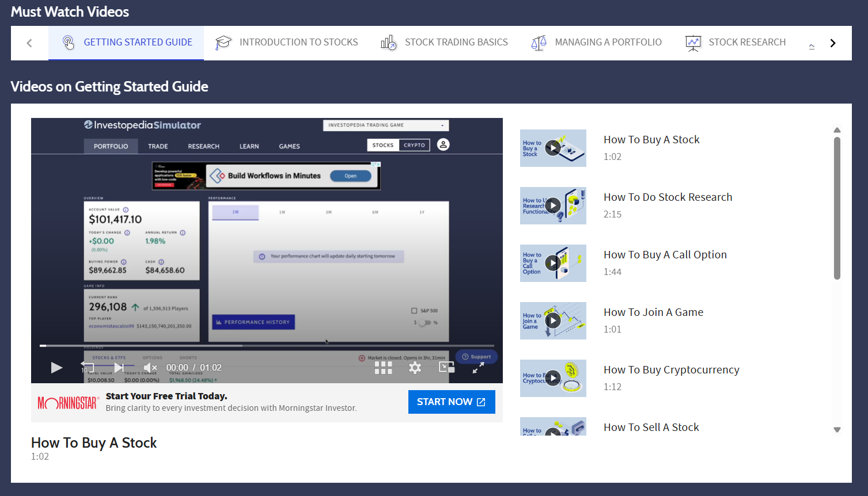Image resolution: width=868 pixels, height=496 pixels.
Task: Click the 1:44 duration in the playlist
Action: click(x=612, y=272)
